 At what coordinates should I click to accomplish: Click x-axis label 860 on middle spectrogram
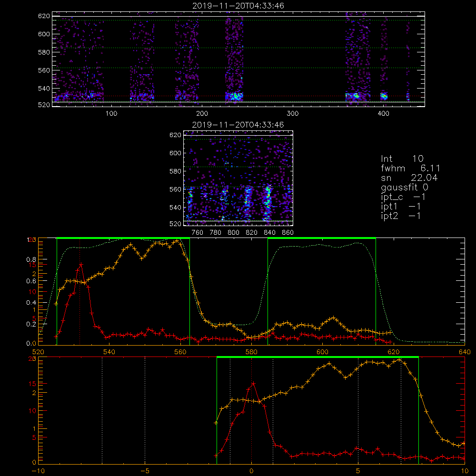(288, 233)
